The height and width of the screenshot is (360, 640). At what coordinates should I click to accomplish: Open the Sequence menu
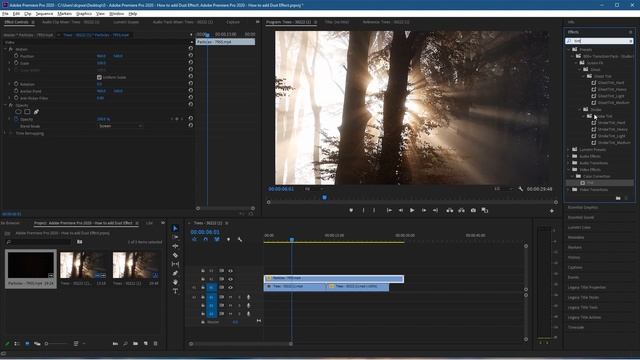point(44,13)
